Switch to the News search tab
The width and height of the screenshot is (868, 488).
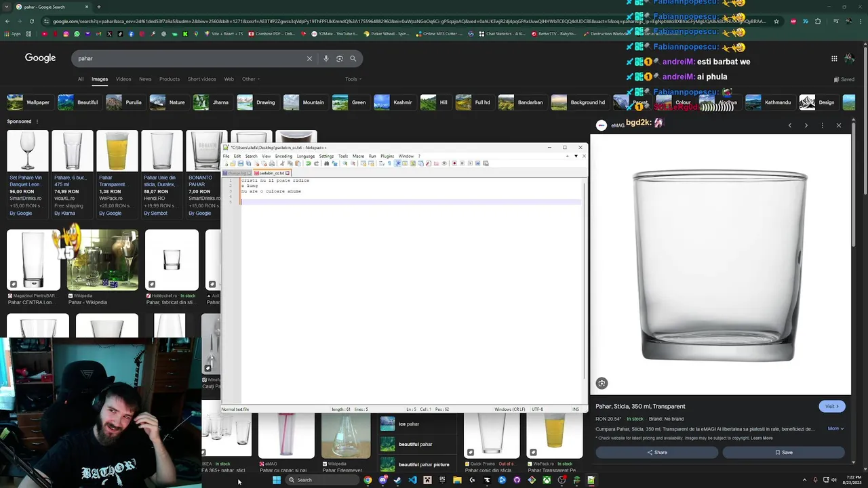tap(145, 79)
